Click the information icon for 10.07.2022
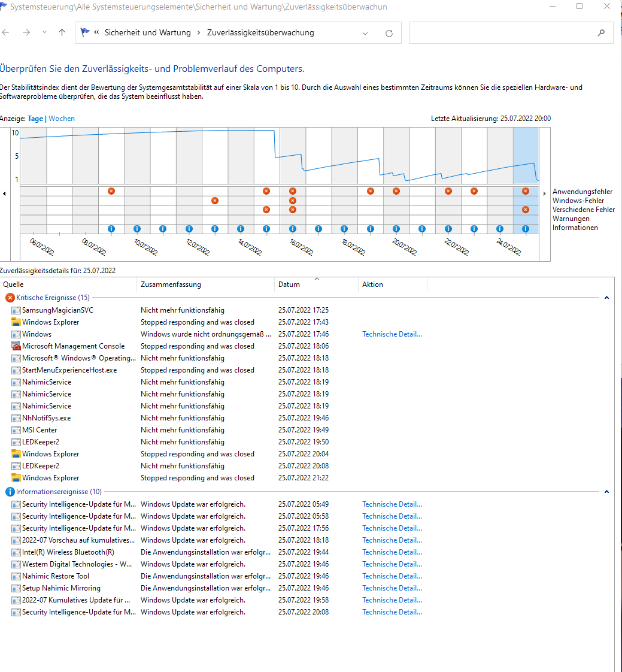The height and width of the screenshot is (672, 622). [x=137, y=229]
